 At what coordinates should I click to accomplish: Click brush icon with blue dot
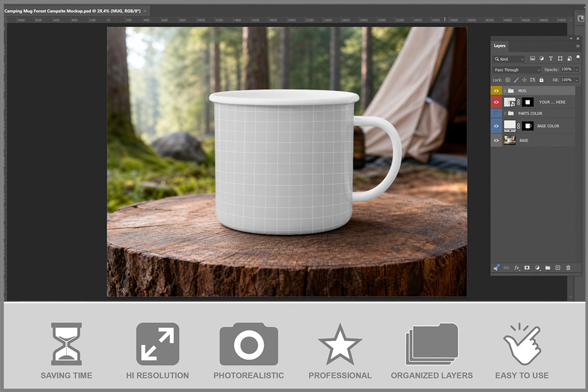click(496, 268)
